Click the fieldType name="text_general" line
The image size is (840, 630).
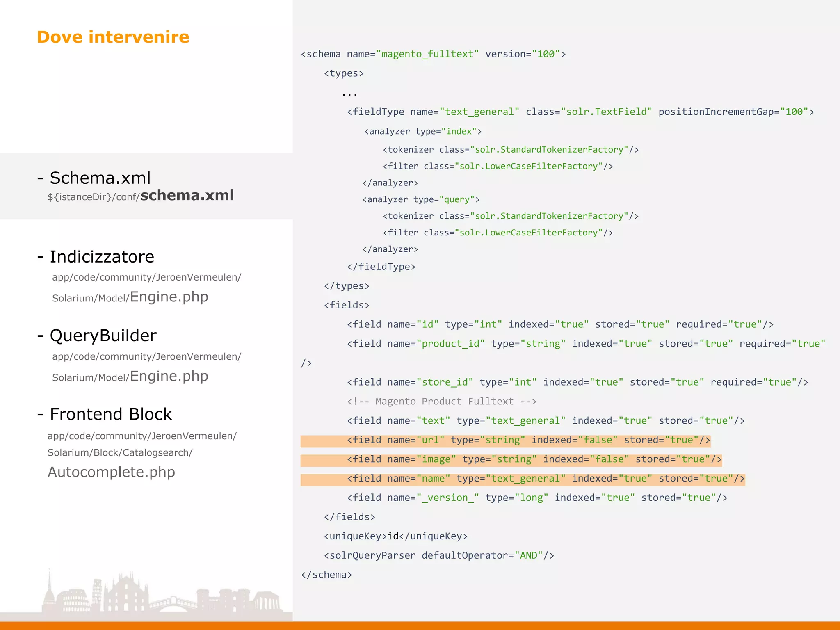click(x=581, y=112)
